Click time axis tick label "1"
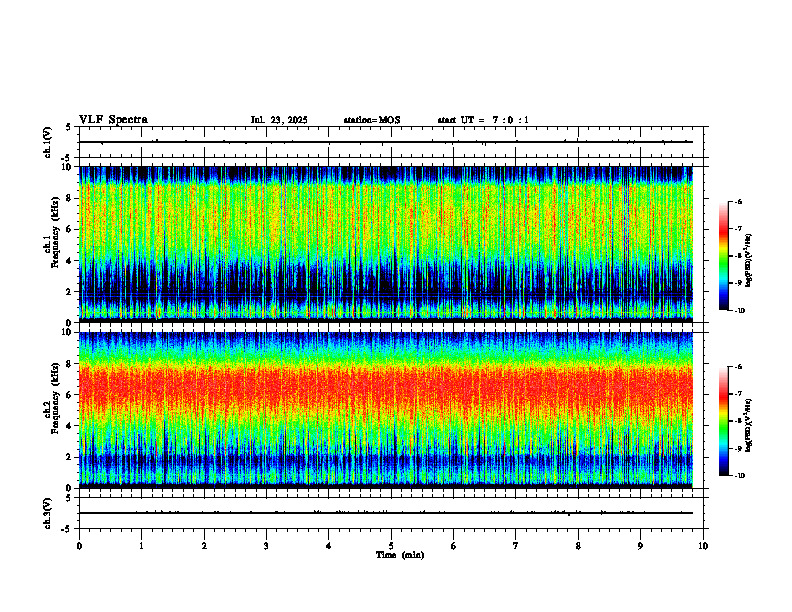The width and height of the screenshot is (792, 612). click(x=141, y=546)
